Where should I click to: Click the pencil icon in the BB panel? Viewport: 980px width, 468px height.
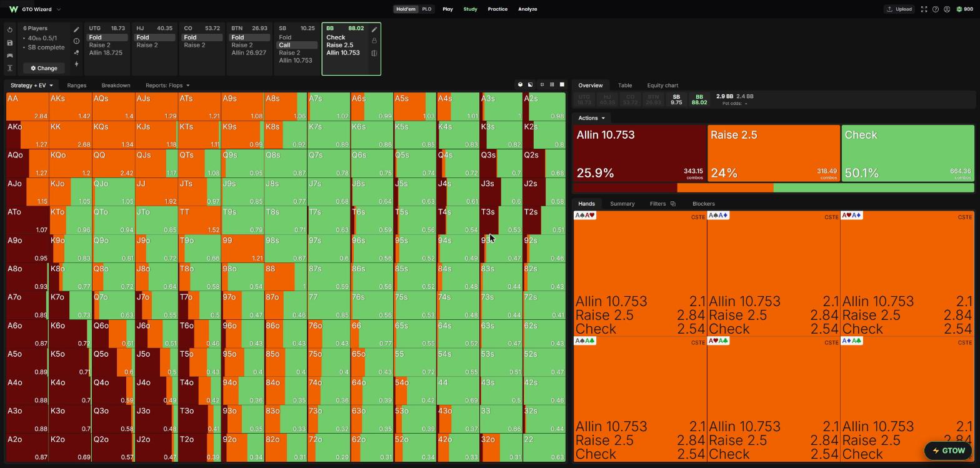[374, 29]
